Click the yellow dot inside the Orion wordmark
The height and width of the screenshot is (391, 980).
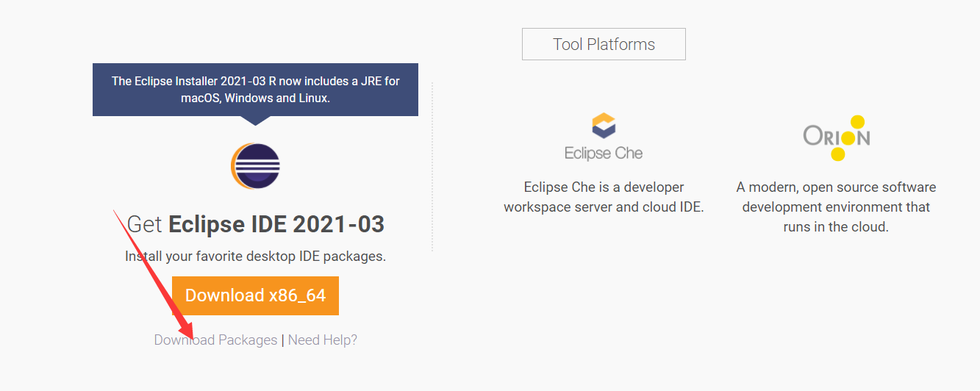[848, 137]
